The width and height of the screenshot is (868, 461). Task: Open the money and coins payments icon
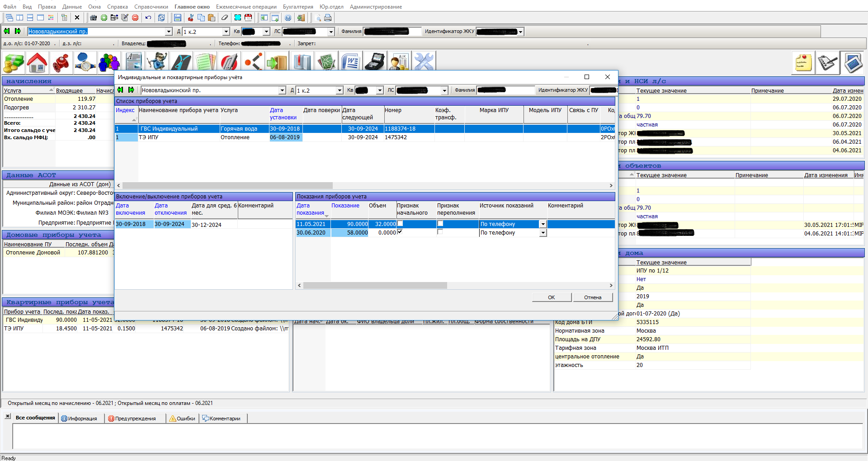14,62
